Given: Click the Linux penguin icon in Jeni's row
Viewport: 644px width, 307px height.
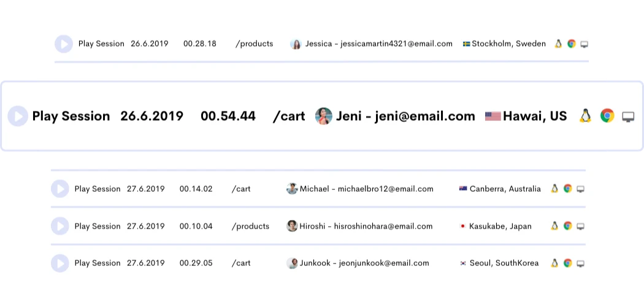Looking at the screenshot, I should point(585,116).
